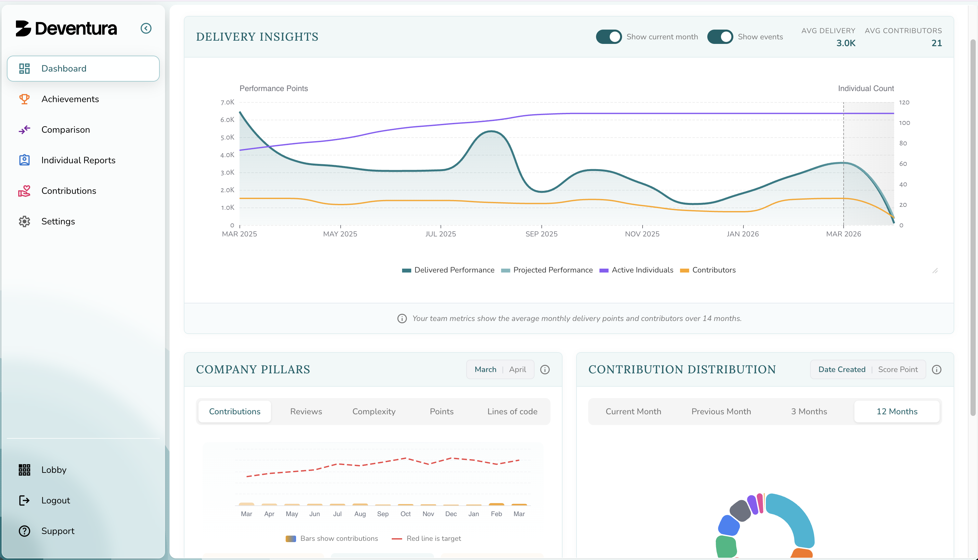Collapse the sidebar with the chevron
Viewport: 978px width, 560px height.
point(146,28)
